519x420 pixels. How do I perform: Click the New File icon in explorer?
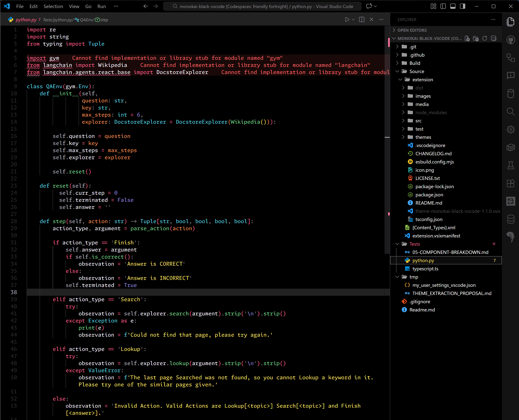(467, 38)
